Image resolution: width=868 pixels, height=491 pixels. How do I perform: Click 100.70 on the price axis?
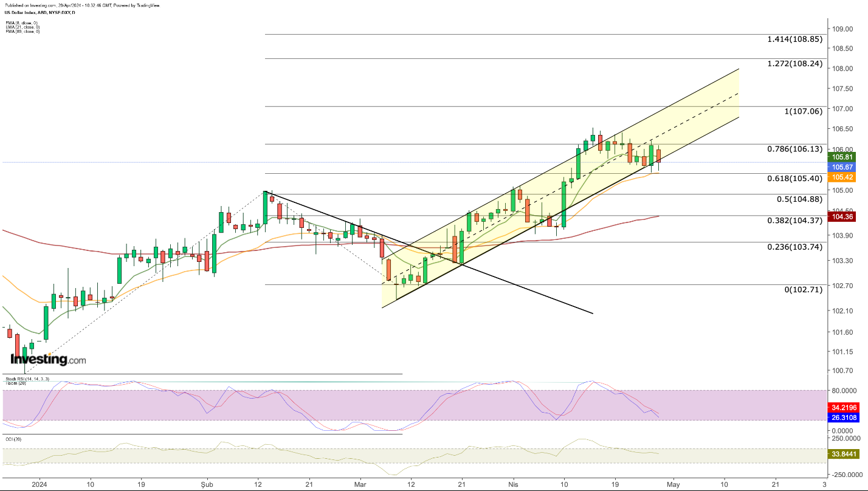[842, 370]
